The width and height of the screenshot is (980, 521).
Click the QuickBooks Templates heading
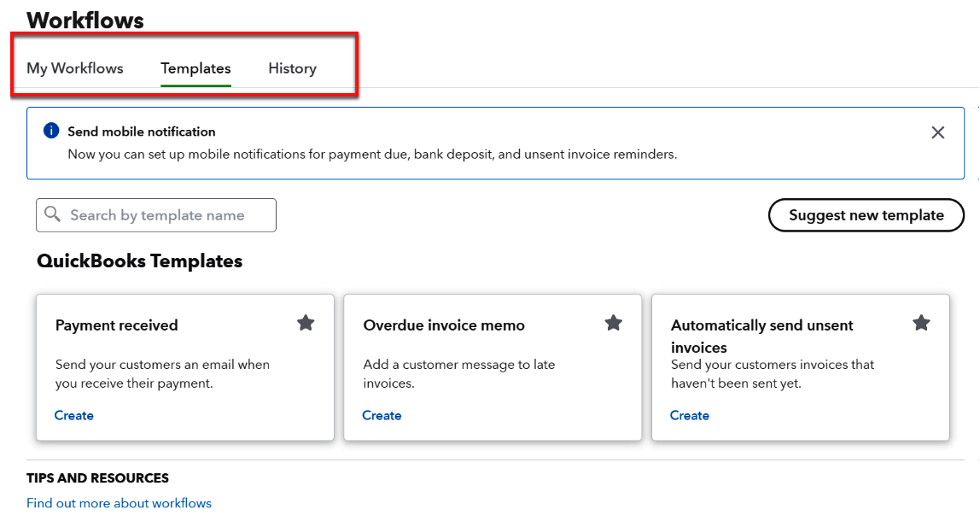139,260
